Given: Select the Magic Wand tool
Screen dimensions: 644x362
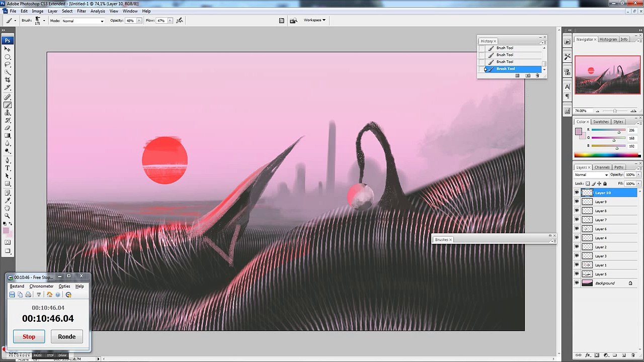Looking at the screenshot, I should pos(8,72).
